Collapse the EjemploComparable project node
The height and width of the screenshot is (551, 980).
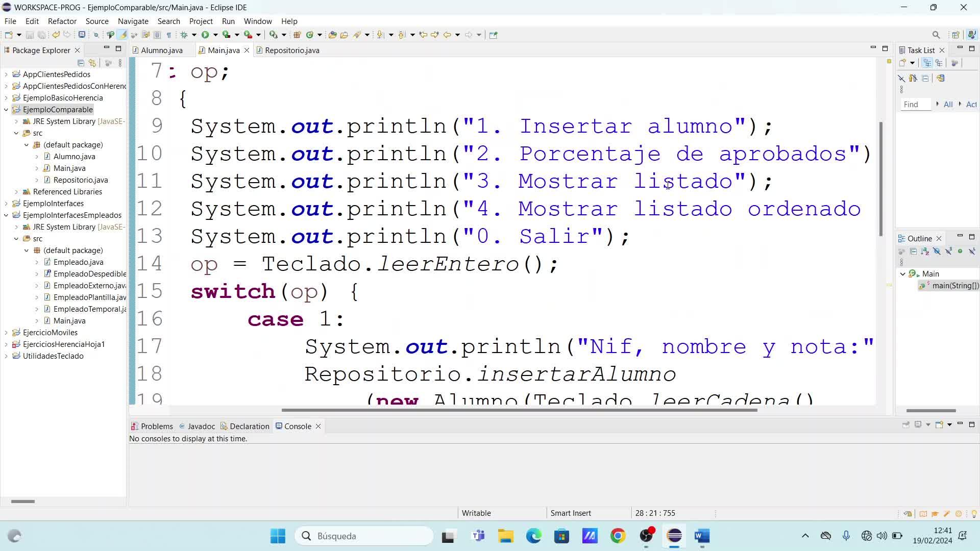pos(6,110)
